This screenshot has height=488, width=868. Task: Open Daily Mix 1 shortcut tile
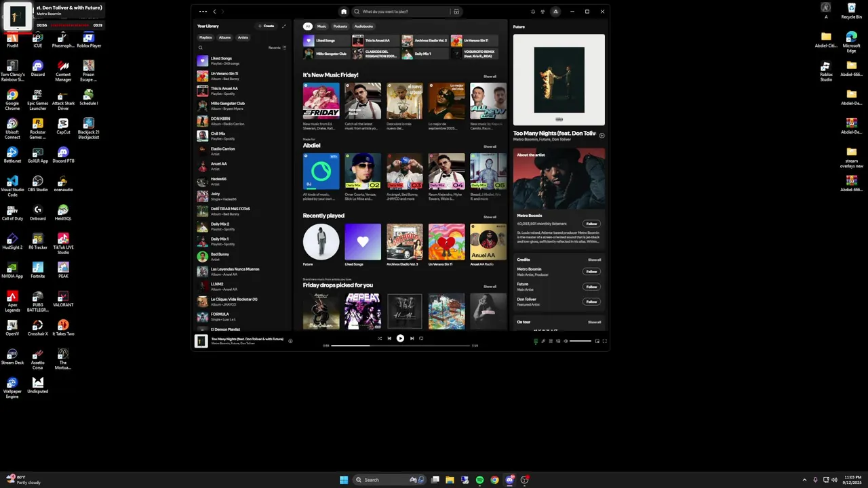(425, 54)
